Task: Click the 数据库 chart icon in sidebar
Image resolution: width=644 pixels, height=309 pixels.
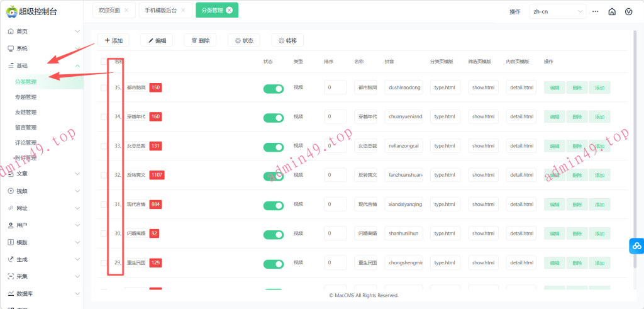Action: point(11,293)
